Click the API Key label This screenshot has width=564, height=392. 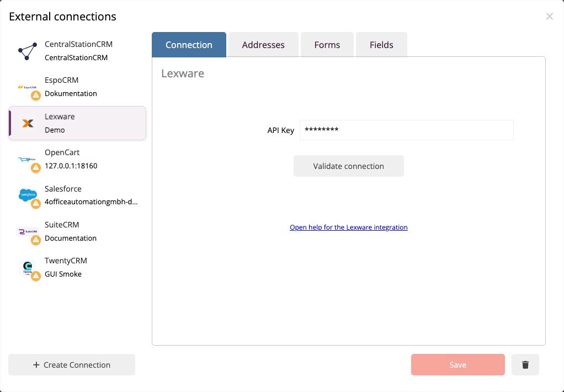(280, 130)
